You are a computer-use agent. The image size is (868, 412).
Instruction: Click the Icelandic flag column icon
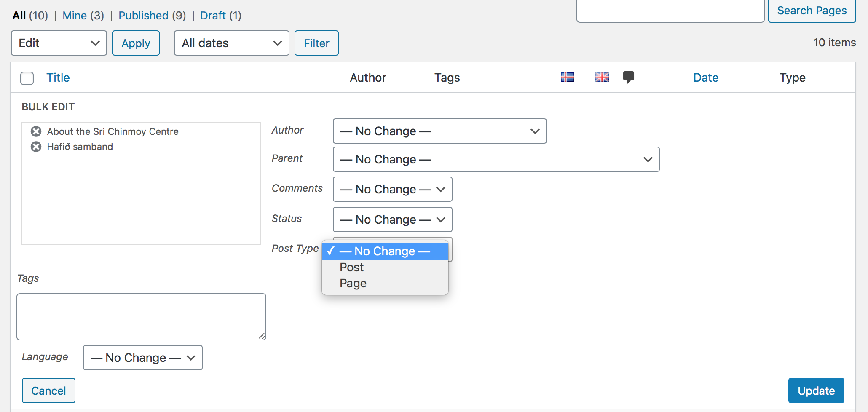pos(568,77)
